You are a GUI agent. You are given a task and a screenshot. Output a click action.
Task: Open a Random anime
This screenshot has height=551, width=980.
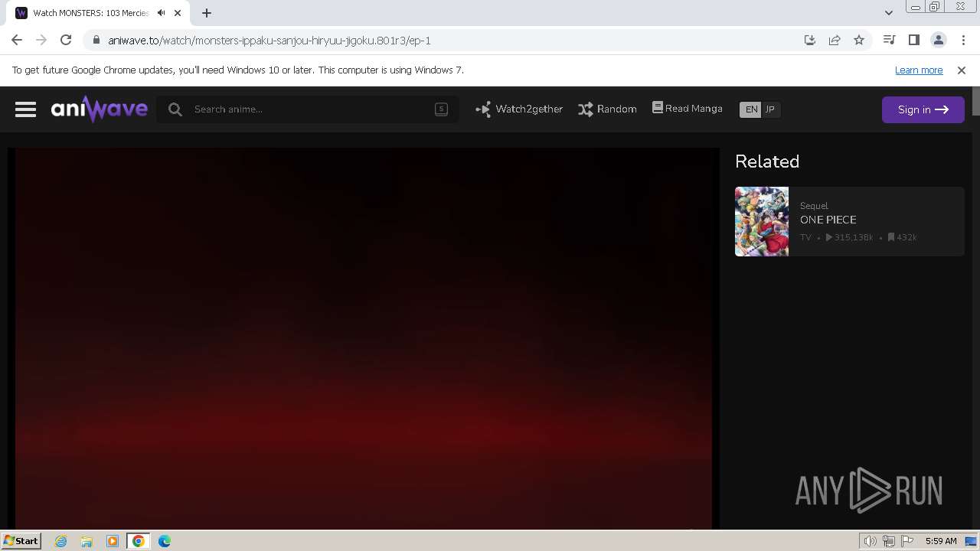click(607, 109)
